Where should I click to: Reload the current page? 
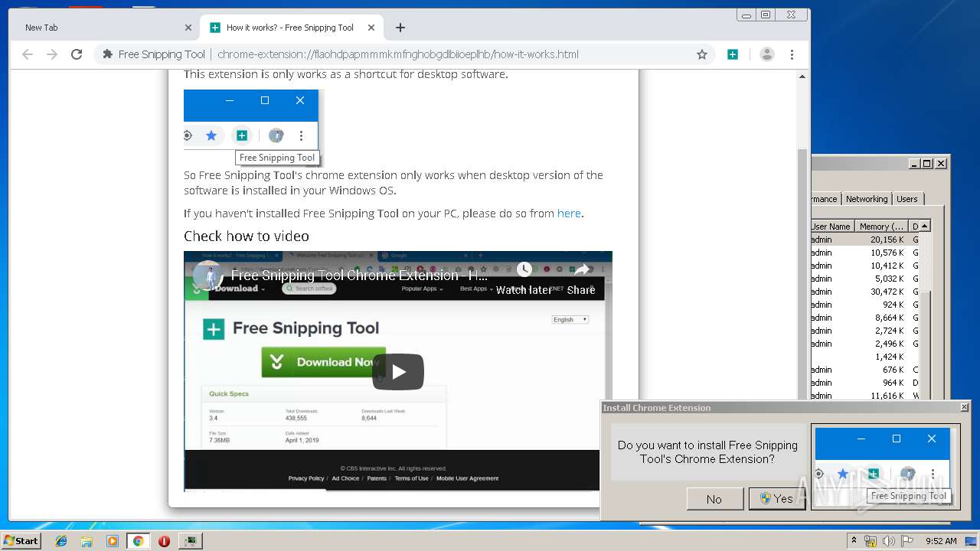77,54
